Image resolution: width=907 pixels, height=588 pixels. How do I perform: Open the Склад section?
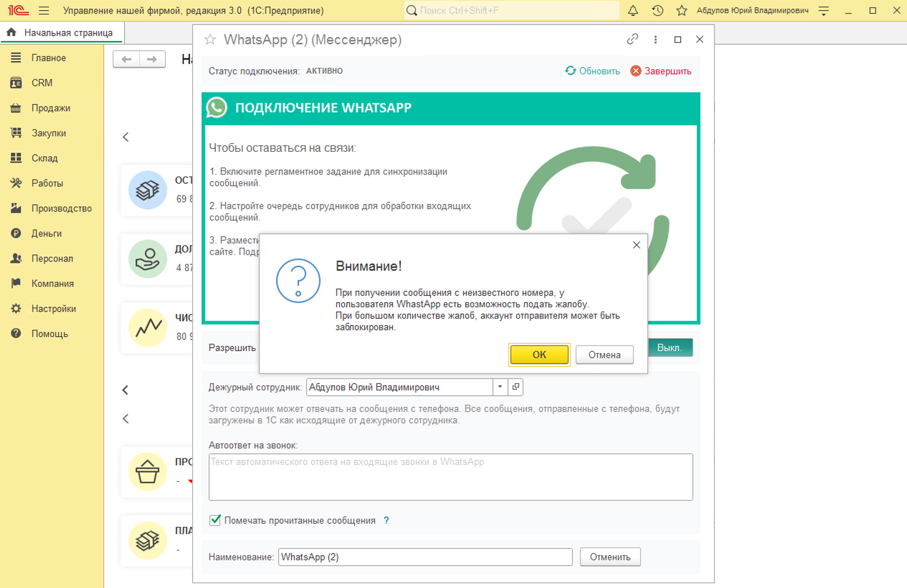pos(44,158)
